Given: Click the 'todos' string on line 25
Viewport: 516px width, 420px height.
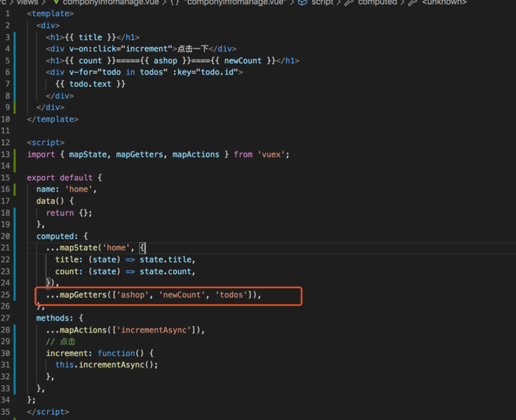Looking at the screenshot, I should click(x=231, y=295).
